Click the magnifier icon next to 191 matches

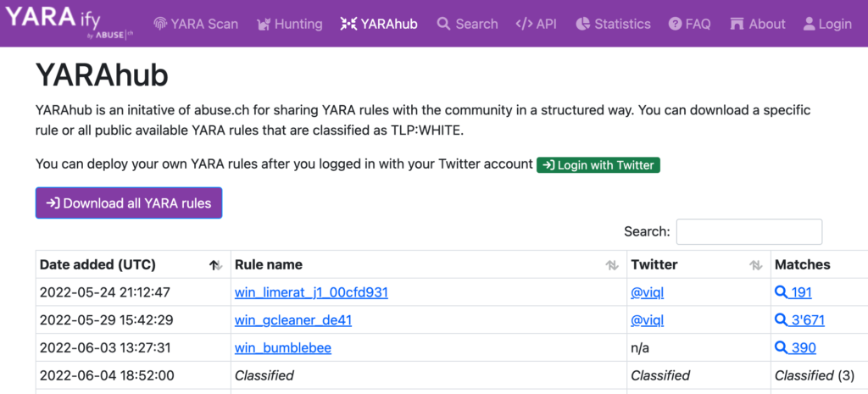[x=781, y=292]
